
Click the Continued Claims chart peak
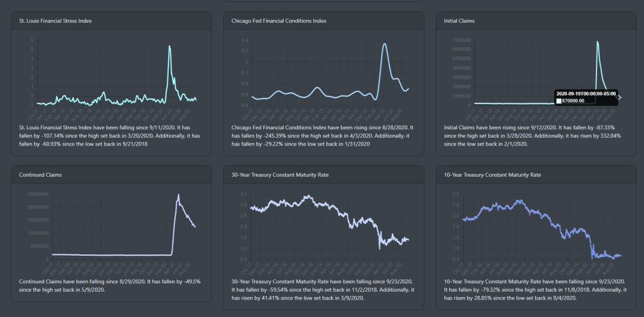tap(178, 195)
